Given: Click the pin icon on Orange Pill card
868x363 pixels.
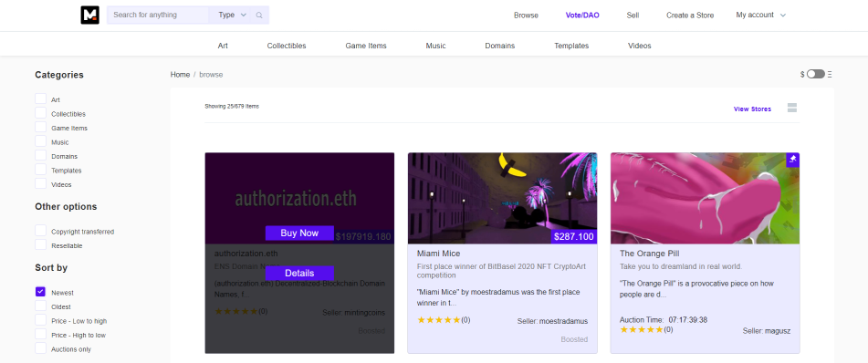Looking at the screenshot, I should click(x=793, y=160).
